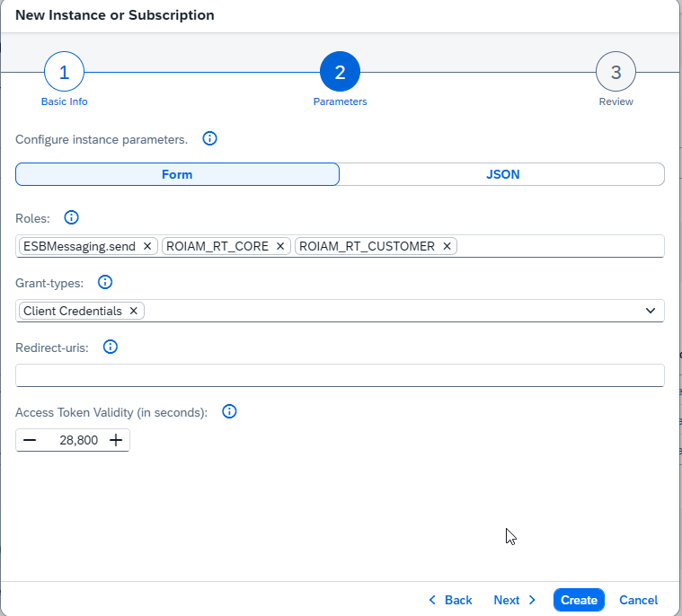Remove the Client Credentials grant type
This screenshot has width=682, height=616.
click(134, 311)
